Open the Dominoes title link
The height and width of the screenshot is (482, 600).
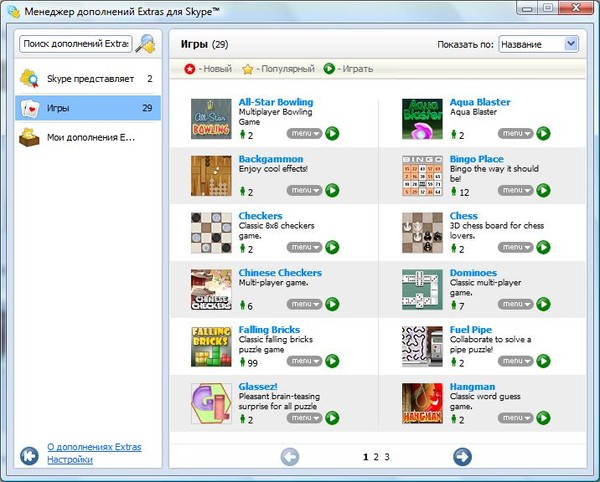click(x=473, y=273)
